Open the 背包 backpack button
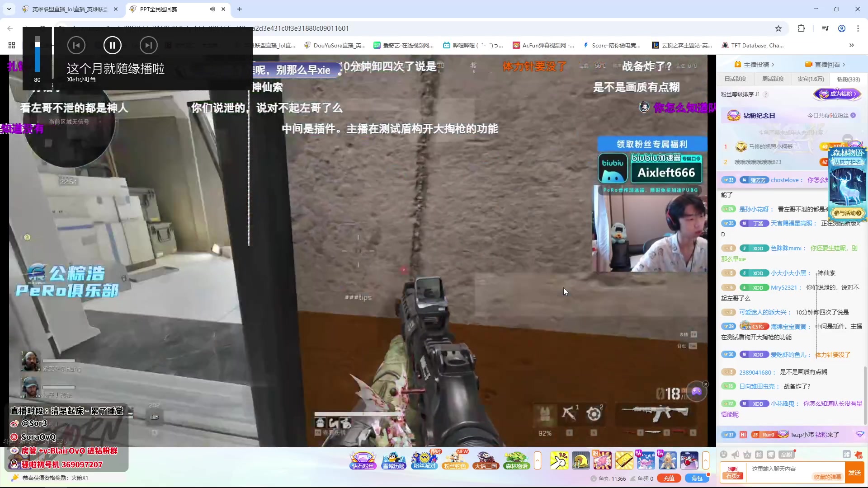This screenshot has height=488, width=868. (697, 479)
